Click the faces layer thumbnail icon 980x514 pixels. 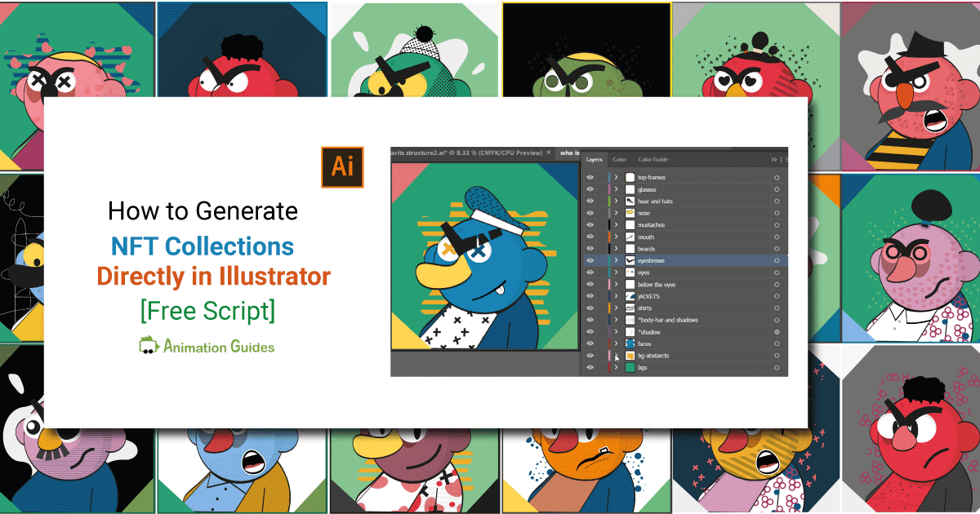[x=629, y=343]
